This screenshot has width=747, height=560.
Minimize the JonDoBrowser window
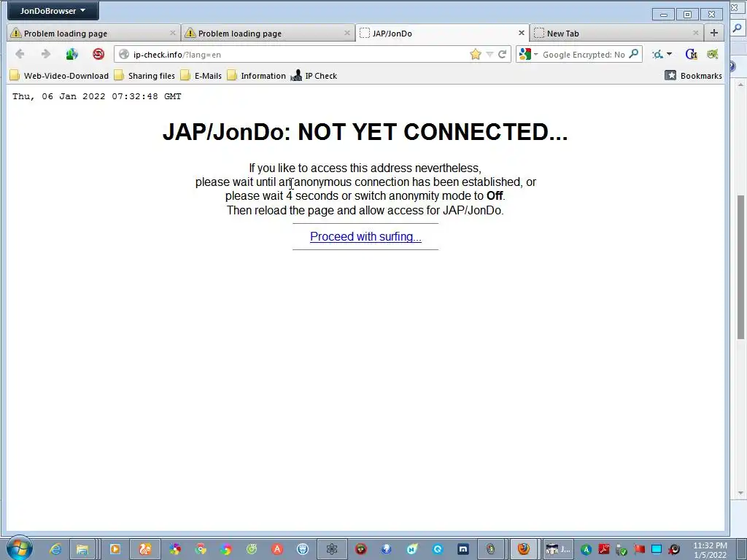[x=664, y=15]
